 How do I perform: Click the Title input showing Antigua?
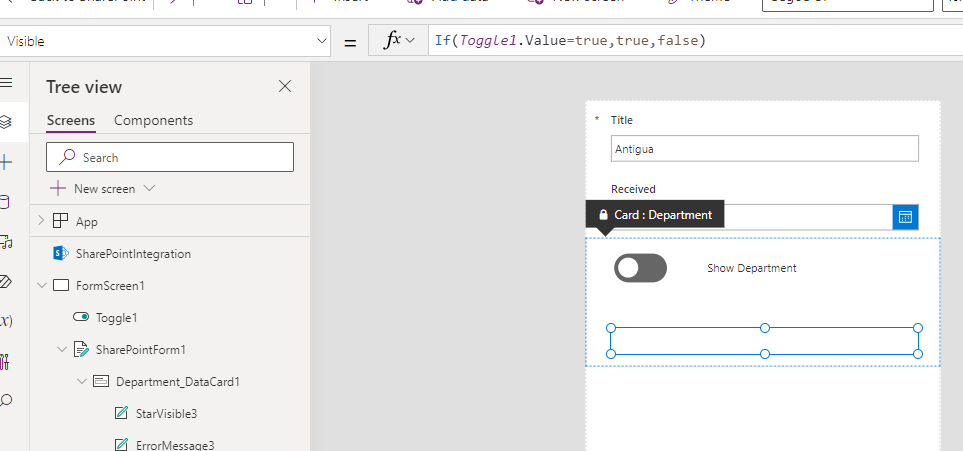765,149
